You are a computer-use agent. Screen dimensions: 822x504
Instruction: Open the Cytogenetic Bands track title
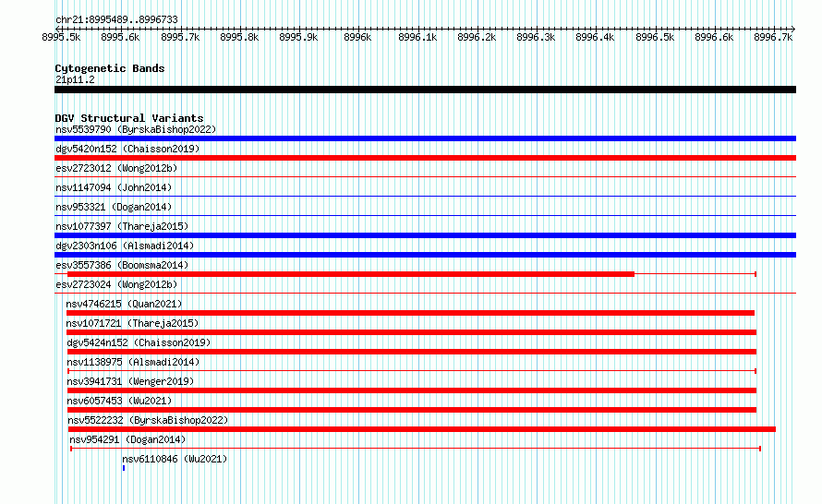110,68
